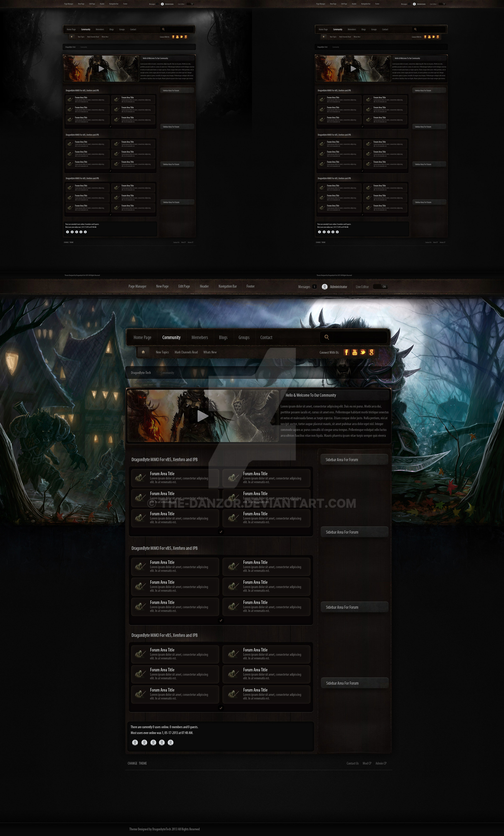
Task: Select New Page in large admin bar
Action: coord(162,286)
